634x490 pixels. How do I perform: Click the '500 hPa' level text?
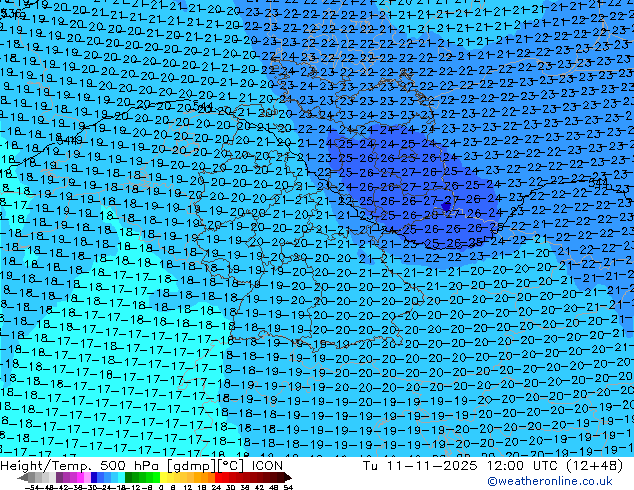click(128, 465)
